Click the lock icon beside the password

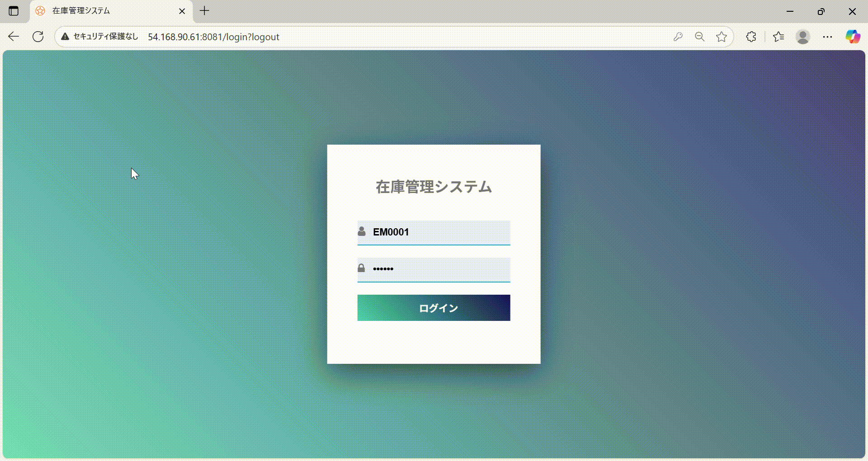pyautogui.click(x=361, y=268)
